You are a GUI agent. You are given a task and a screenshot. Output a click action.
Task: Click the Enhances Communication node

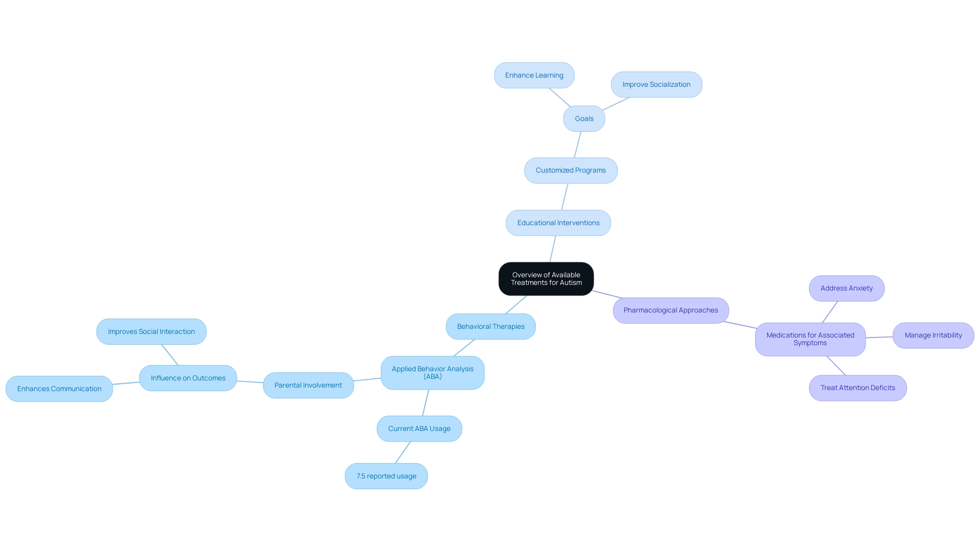coord(59,388)
